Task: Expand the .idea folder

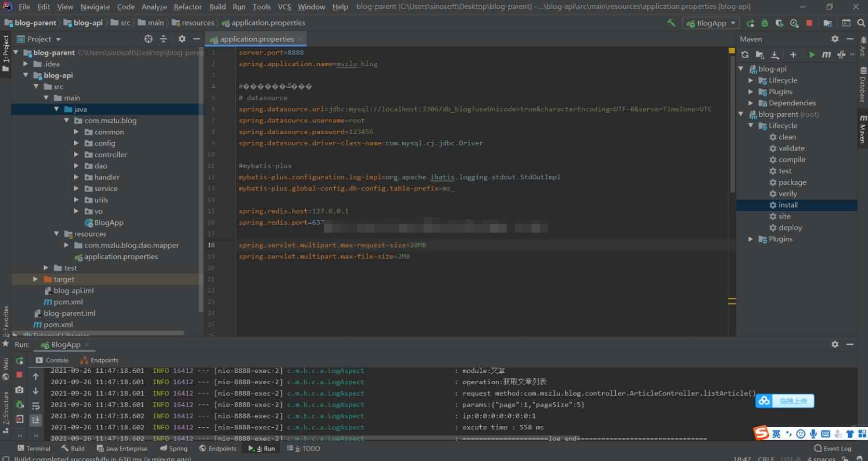Action: 25,64
